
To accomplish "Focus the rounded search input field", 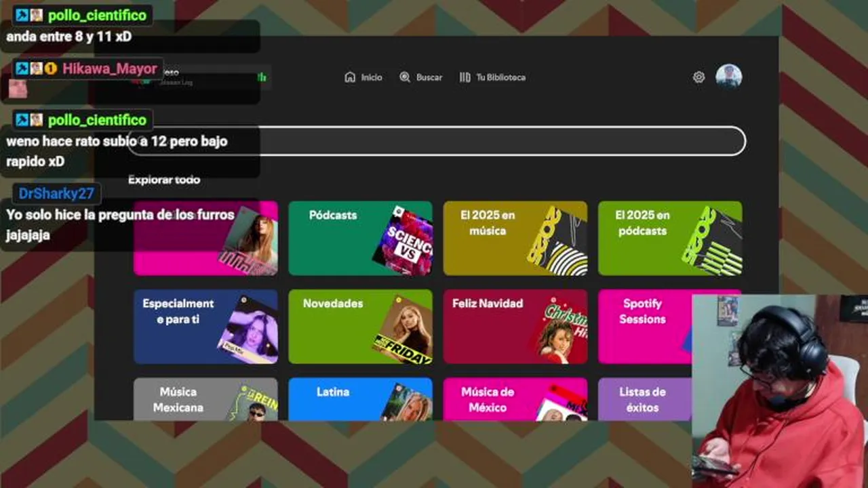I will pyautogui.click(x=437, y=141).
